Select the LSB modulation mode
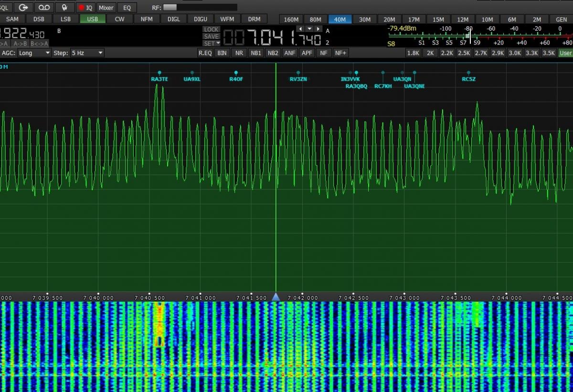Viewport: 573px width, 392px height. tap(65, 20)
